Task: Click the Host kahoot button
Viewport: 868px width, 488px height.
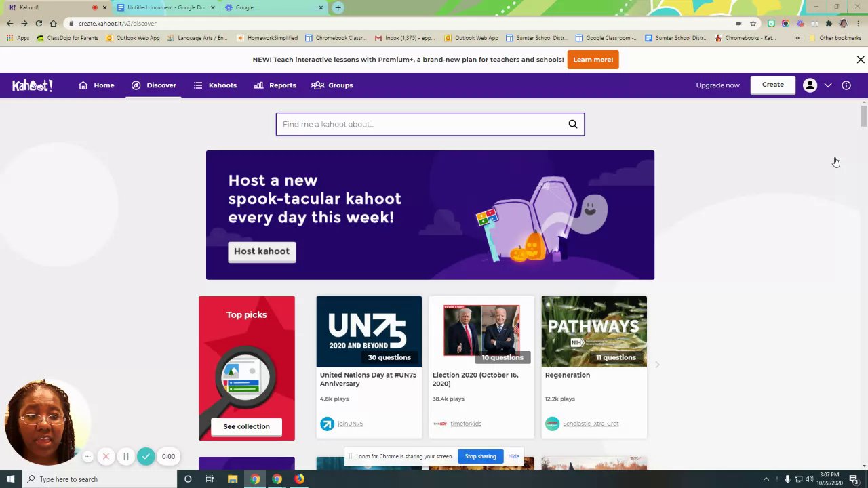Action: [262, 251]
